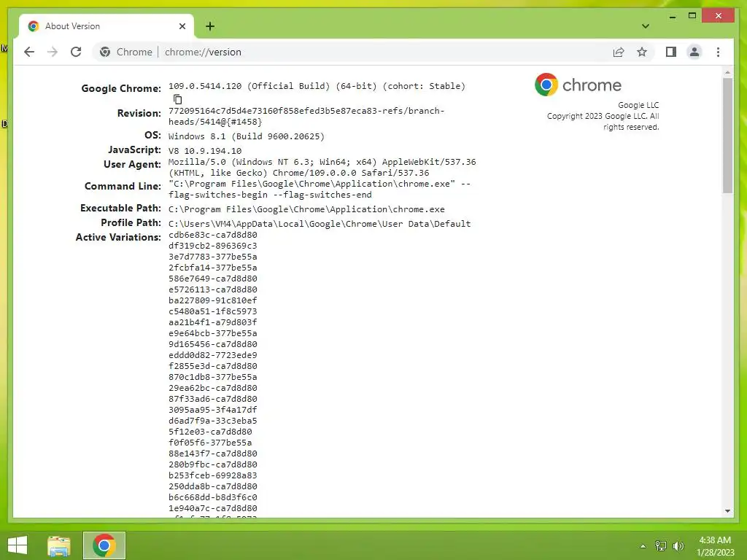Click the Chrome taskbar icon
Image resolution: width=747 pixels, height=560 pixels.
pyautogui.click(x=104, y=545)
